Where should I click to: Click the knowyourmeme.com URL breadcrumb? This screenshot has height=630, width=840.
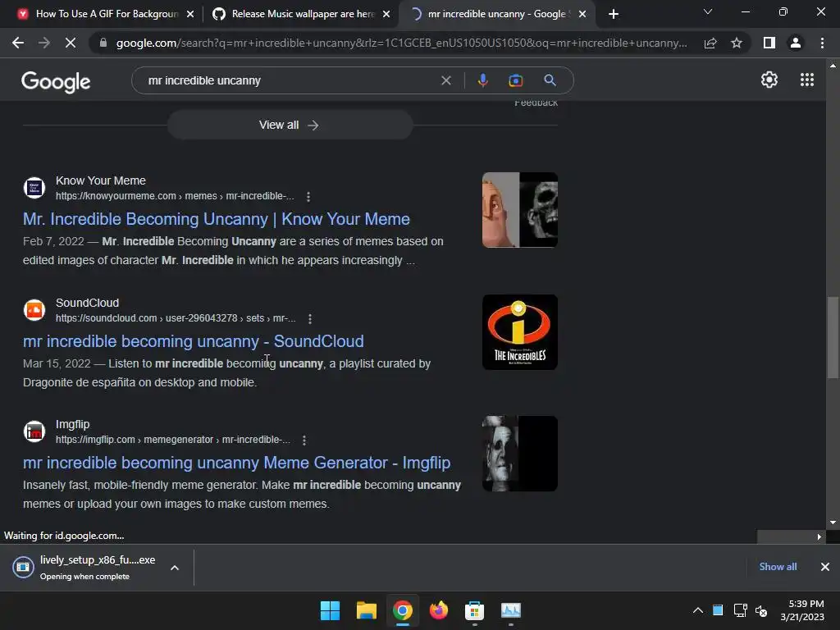click(175, 196)
